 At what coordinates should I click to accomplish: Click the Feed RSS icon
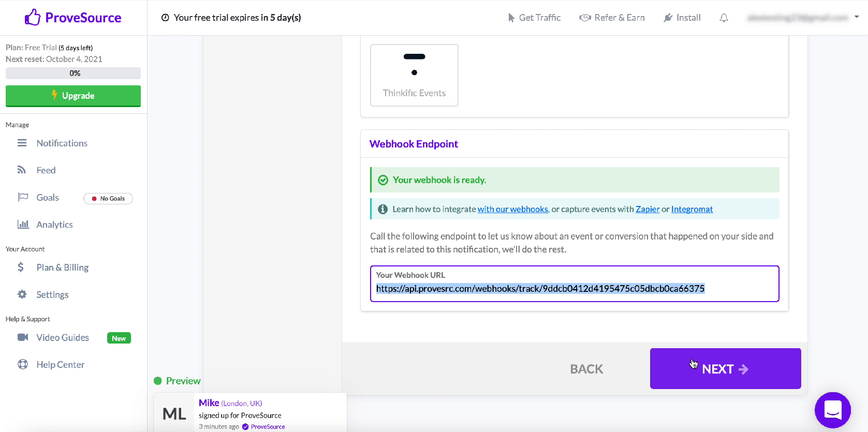[x=22, y=170]
